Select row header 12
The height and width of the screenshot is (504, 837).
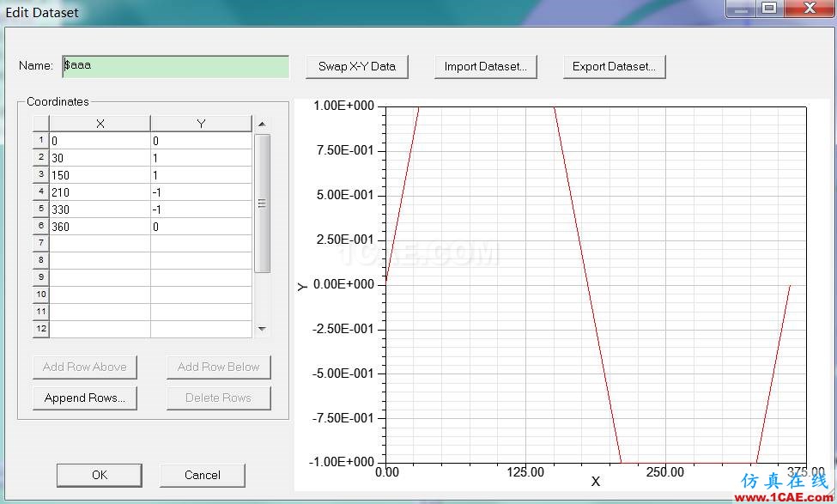(x=41, y=328)
